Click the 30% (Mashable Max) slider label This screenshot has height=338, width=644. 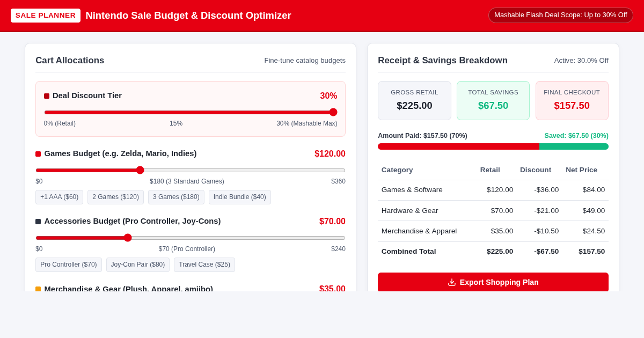307,123
